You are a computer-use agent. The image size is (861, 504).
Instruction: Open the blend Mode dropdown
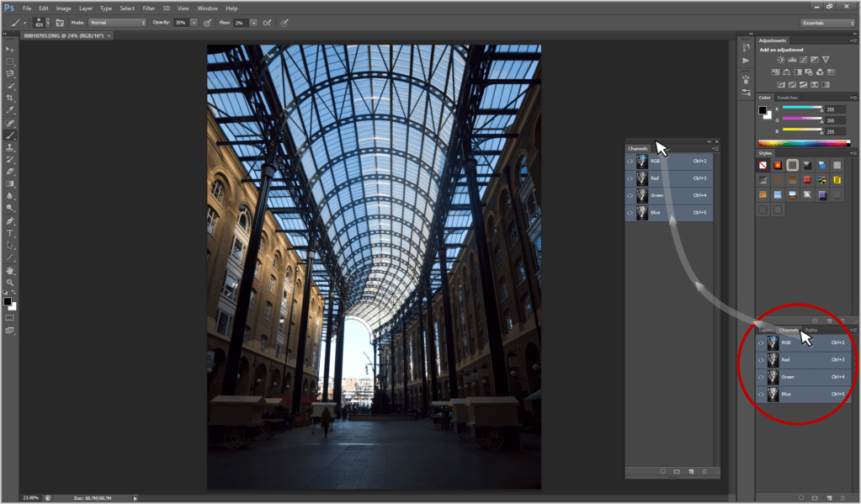pyautogui.click(x=117, y=22)
